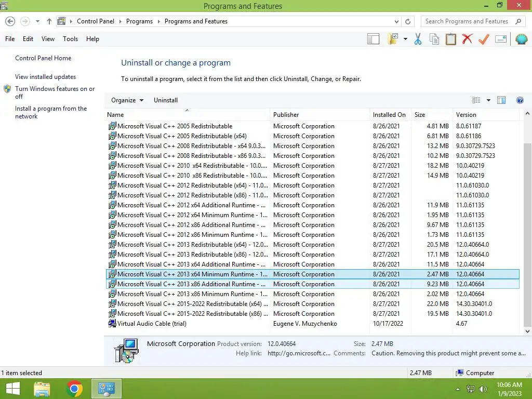This screenshot has height=399, width=532.
Task: Click scroll up arrow of program list
Action: tap(527, 114)
